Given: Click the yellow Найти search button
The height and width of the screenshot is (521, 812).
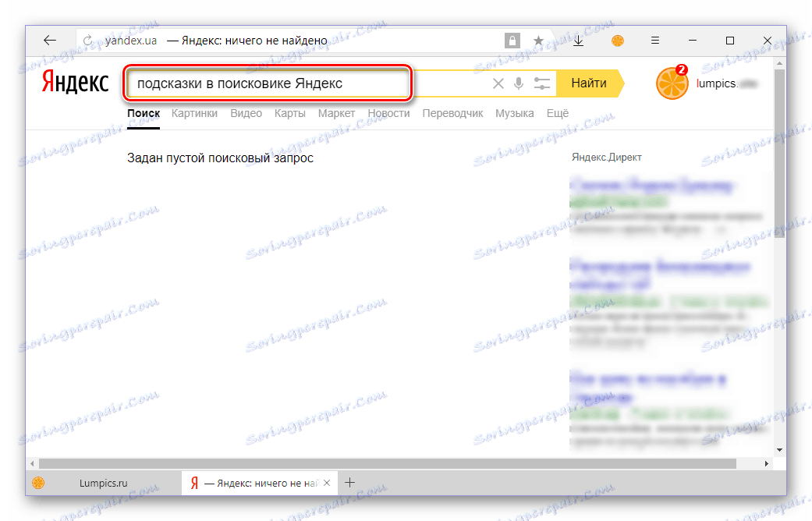Looking at the screenshot, I should [590, 83].
